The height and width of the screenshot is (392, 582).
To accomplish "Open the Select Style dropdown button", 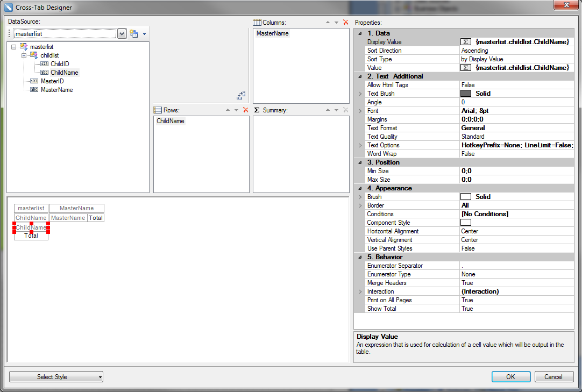I will point(56,377).
